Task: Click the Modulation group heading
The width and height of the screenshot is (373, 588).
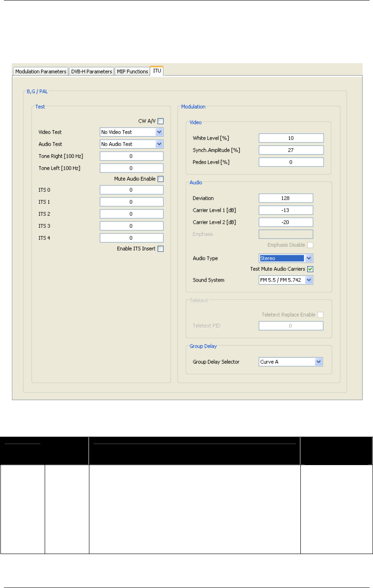Action: [x=193, y=106]
